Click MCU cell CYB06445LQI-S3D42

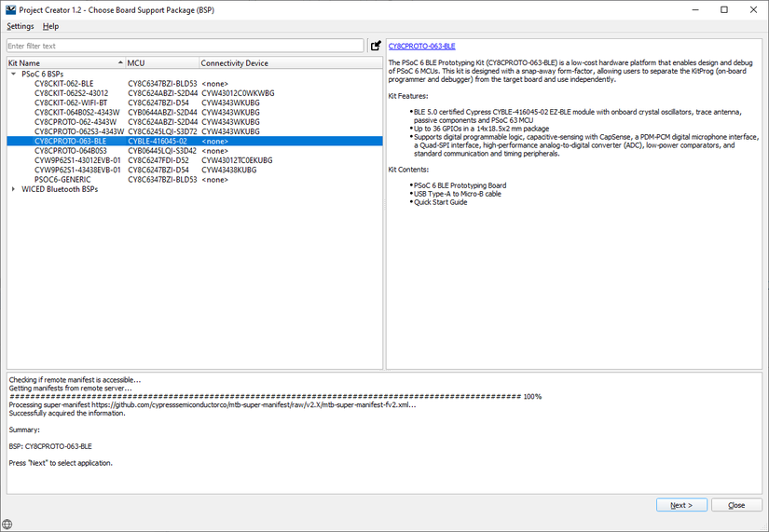pyautogui.click(x=162, y=151)
